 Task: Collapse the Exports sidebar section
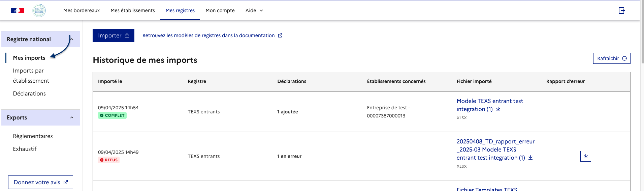coord(71,117)
